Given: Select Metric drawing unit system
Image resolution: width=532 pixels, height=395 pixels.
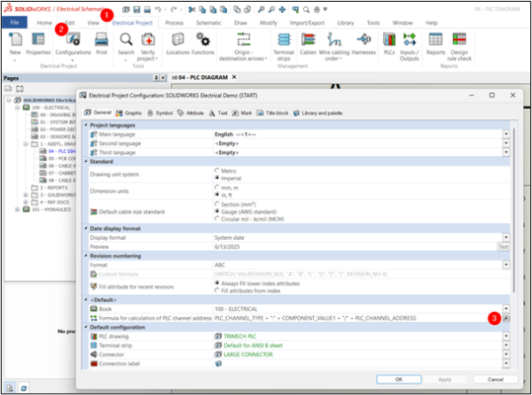Looking at the screenshot, I should (x=217, y=170).
